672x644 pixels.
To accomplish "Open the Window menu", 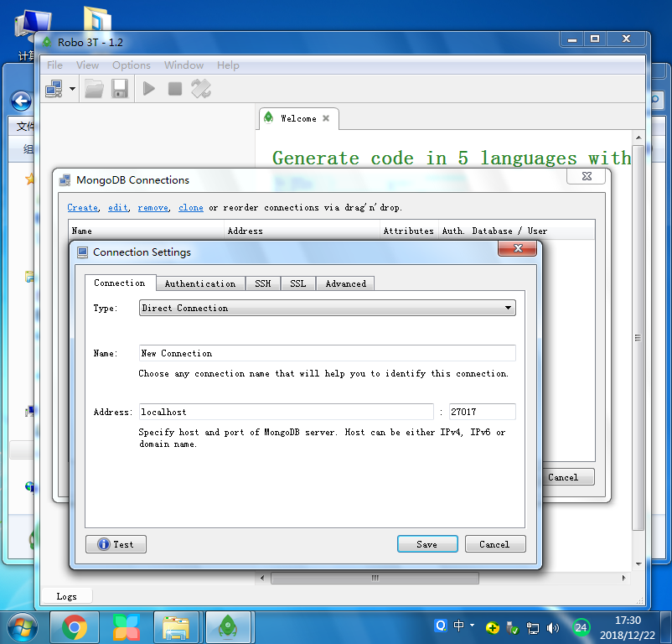I will tap(184, 65).
